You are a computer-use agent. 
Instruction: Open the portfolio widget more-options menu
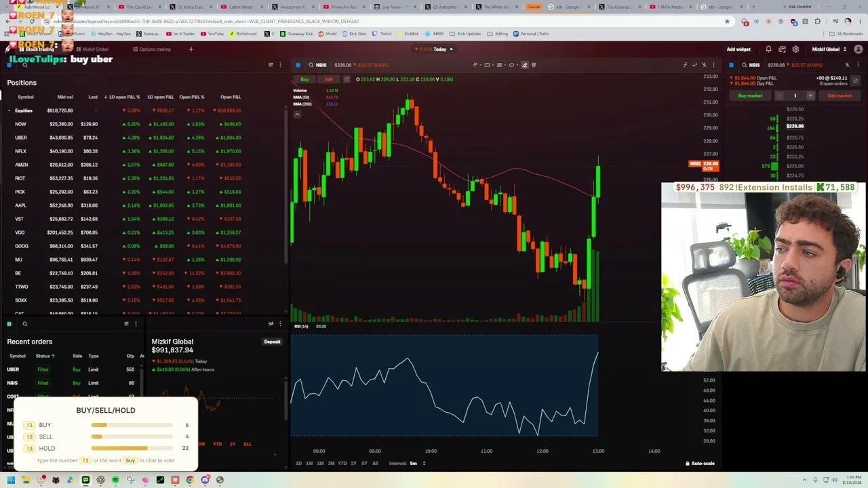point(279,324)
